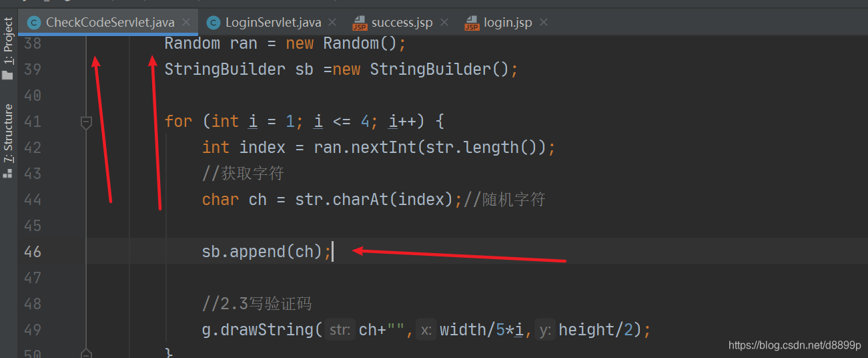Image resolution: width=868 pixels, height=358 pixels.
Task: Click line number 44 in gutter
Action: [32, 200]
